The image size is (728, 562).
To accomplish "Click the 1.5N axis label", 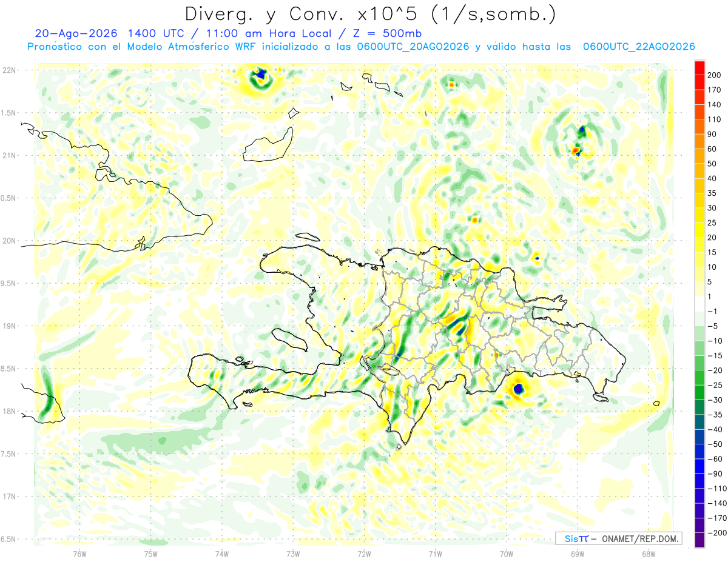I will [8, 113].
